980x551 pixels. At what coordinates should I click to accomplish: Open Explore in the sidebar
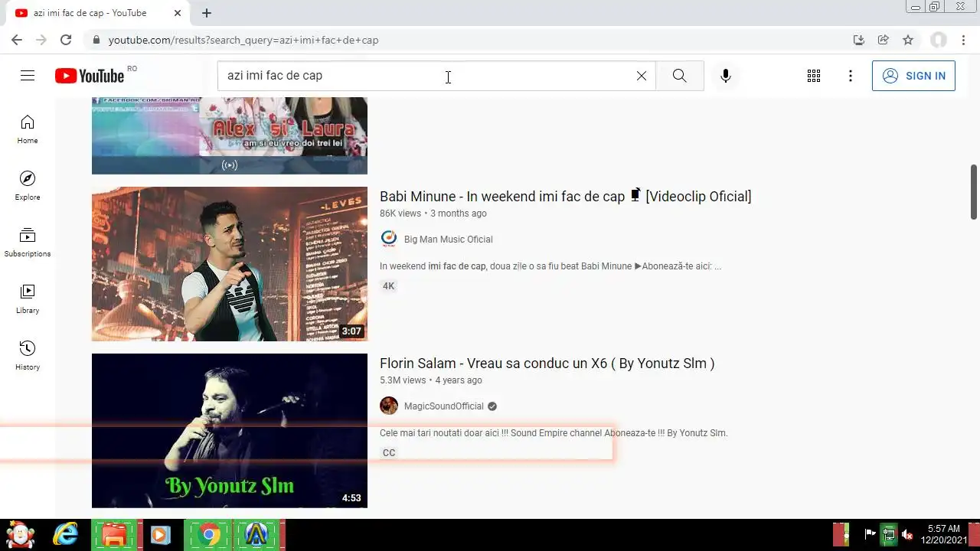pos(28,186)
